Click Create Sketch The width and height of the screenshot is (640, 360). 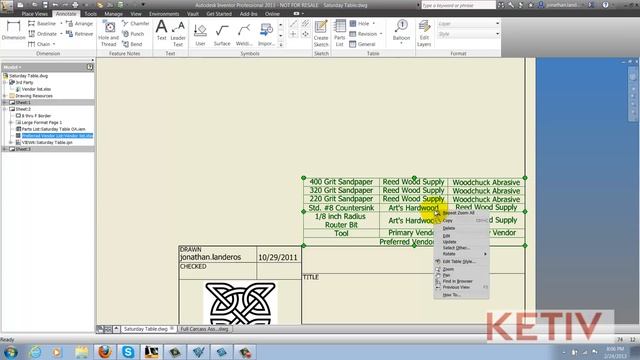pos(321,33)
